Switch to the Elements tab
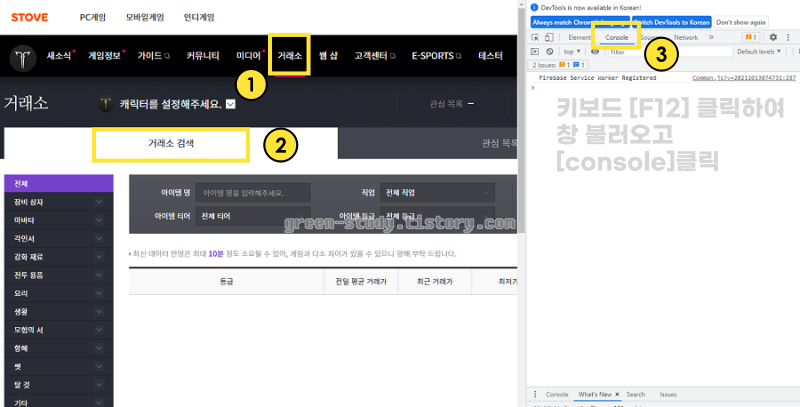Screen dimensions: 800x407 pyautogui.click(x=580, y=38)
